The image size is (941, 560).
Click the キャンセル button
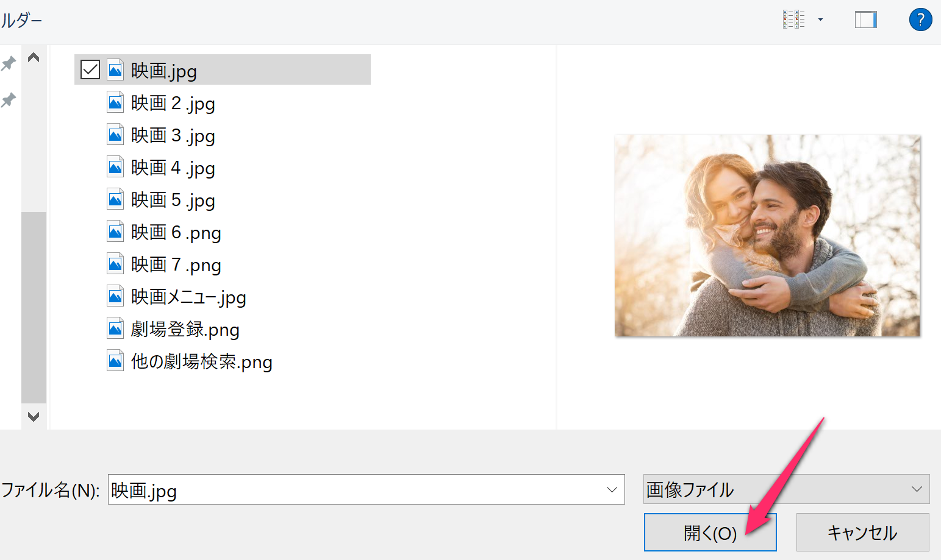tap(862, 533)
